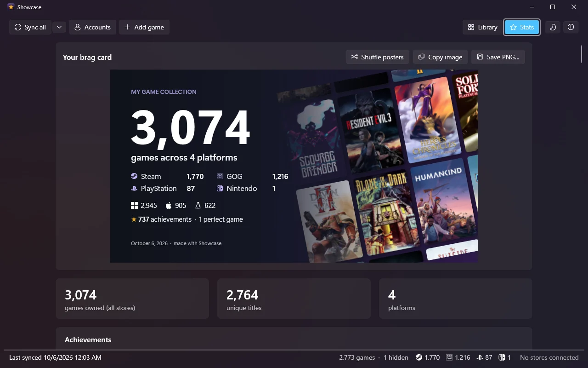Expand the Sync all dropdown arrow
This screenshot has height=368, width=588.
tap(59, 27)
